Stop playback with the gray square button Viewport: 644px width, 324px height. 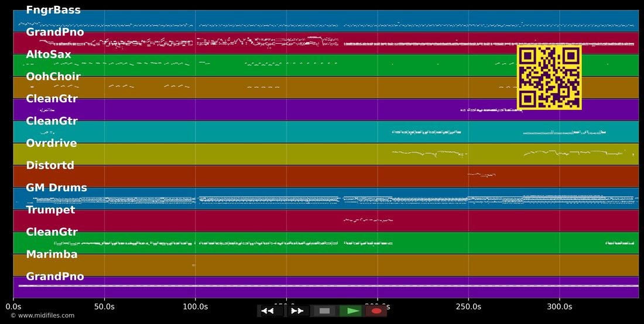pyautogui.click(x=324, y=311)
